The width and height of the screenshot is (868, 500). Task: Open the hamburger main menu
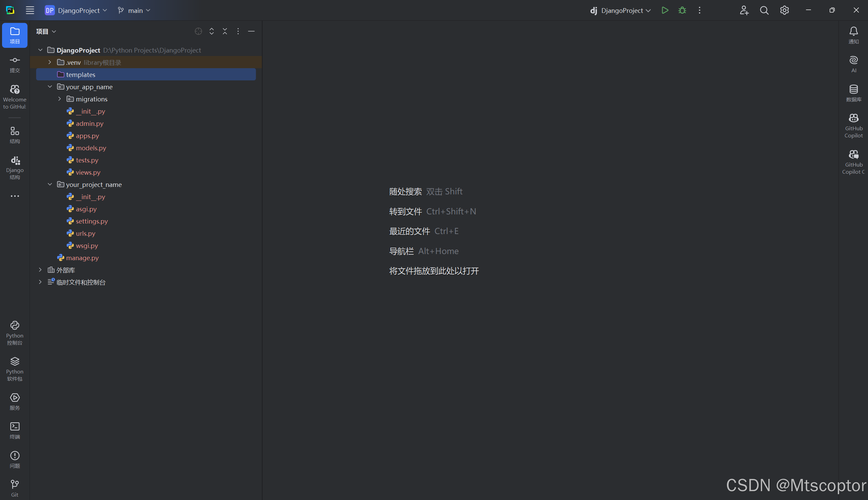[30, 10]
